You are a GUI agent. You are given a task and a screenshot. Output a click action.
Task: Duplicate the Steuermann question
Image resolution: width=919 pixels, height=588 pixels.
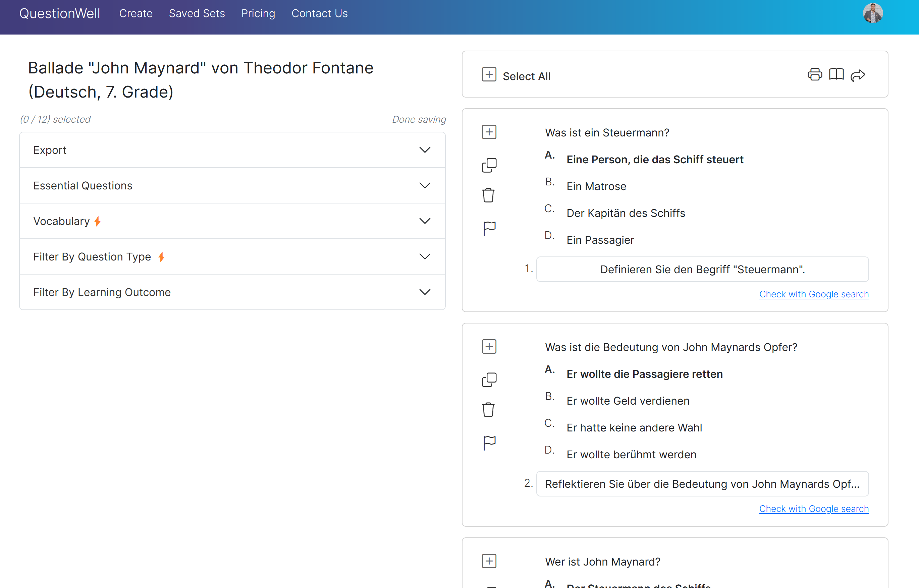[489, 165]
